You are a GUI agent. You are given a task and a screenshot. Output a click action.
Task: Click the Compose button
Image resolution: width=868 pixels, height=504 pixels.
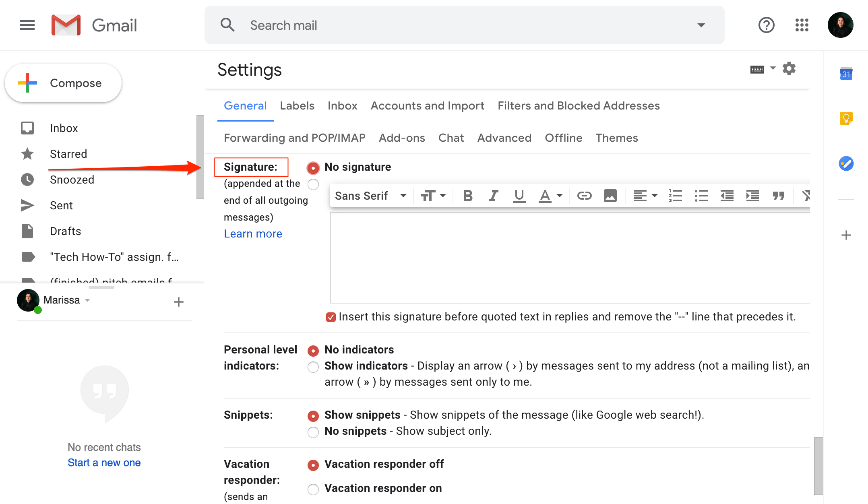point(63,83)
